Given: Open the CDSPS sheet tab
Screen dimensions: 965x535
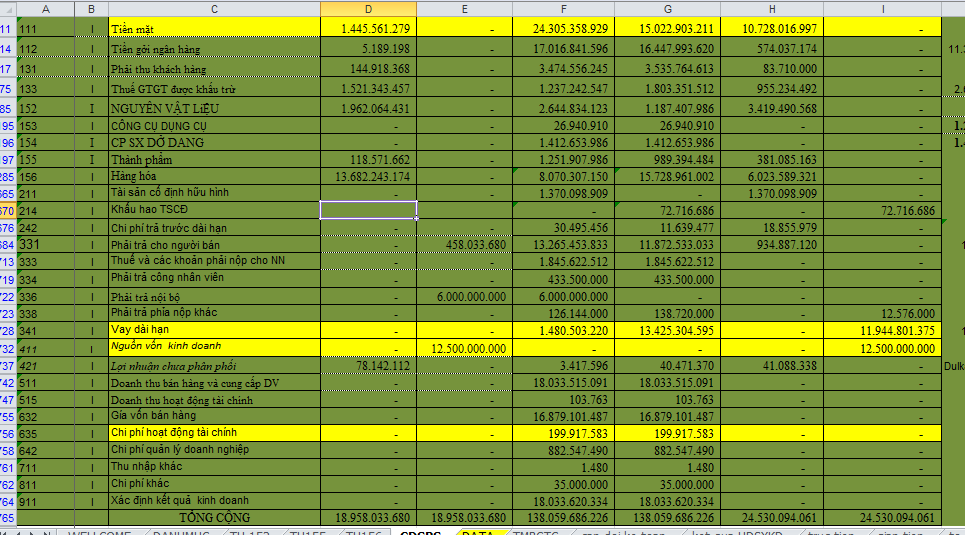Looking at the screenshot, I should click(x=421, y=533).
